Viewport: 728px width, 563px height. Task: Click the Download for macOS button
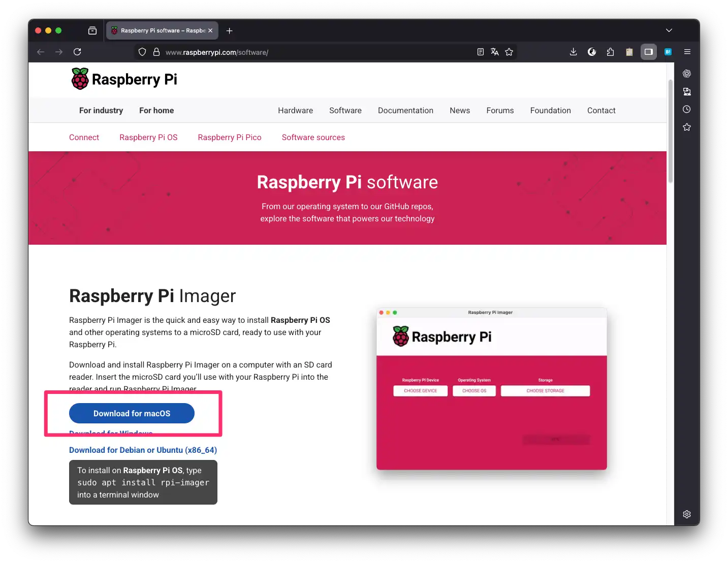click(132, 413)
